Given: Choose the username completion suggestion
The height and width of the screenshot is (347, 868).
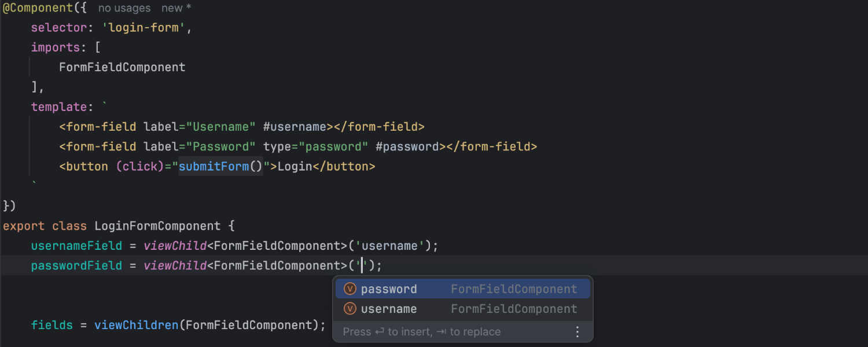Looking at the screenshot, I should [x=389, y=309].
